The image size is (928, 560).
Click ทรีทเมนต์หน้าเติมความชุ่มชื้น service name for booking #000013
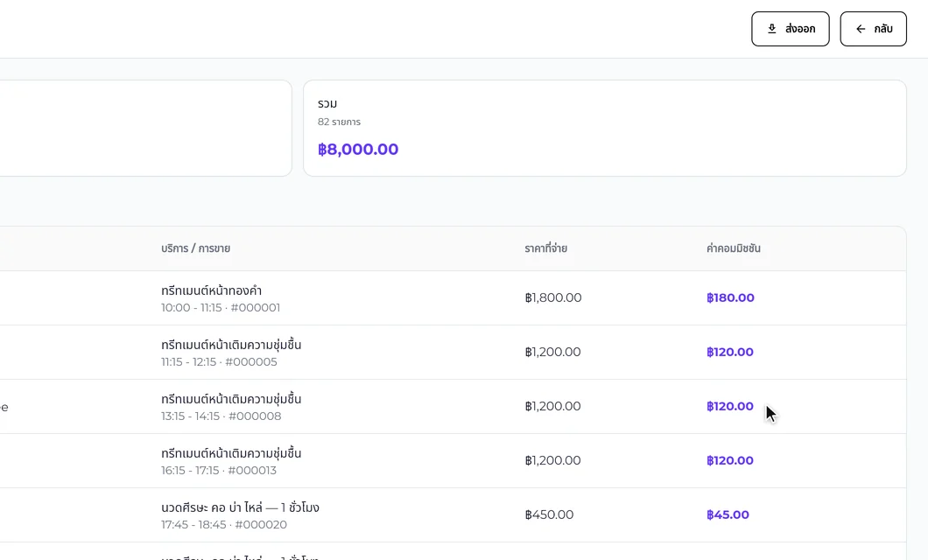point(231,453)
